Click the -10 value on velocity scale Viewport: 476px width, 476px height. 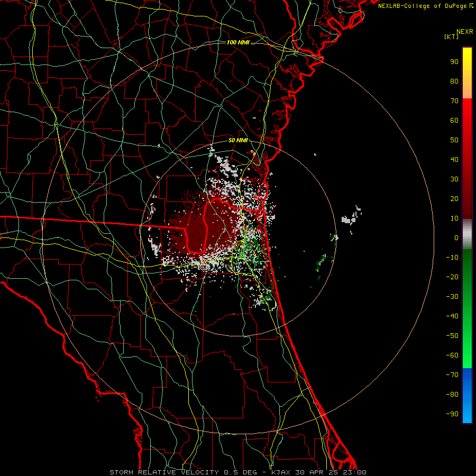click(452, 258)
